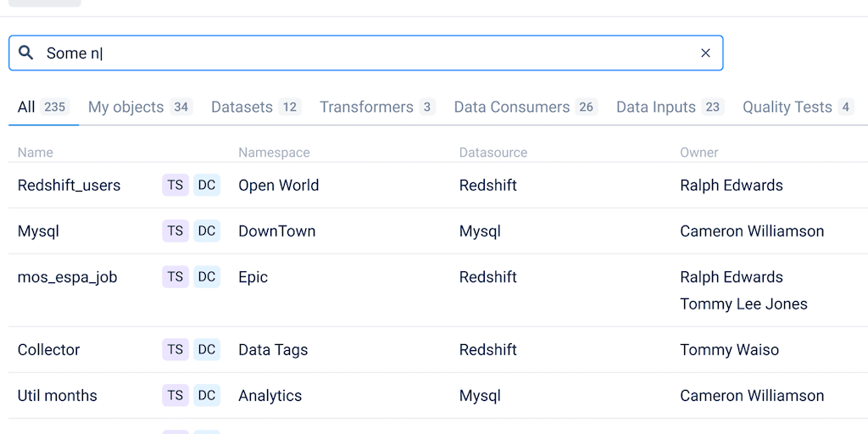This screenshot has height=434, width=868.
Task: Open the Redshift_users object
Action: point(70,186)
